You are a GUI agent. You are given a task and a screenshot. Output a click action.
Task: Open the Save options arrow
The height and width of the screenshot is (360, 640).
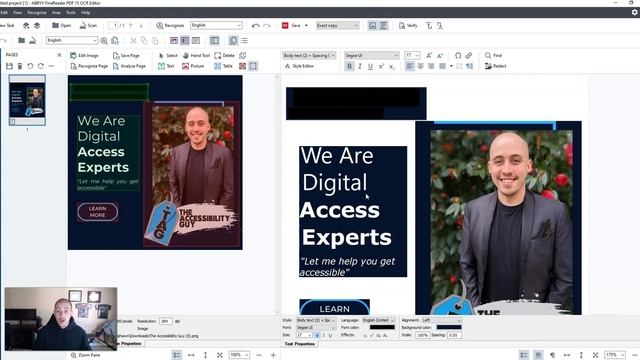coord(306,25)
